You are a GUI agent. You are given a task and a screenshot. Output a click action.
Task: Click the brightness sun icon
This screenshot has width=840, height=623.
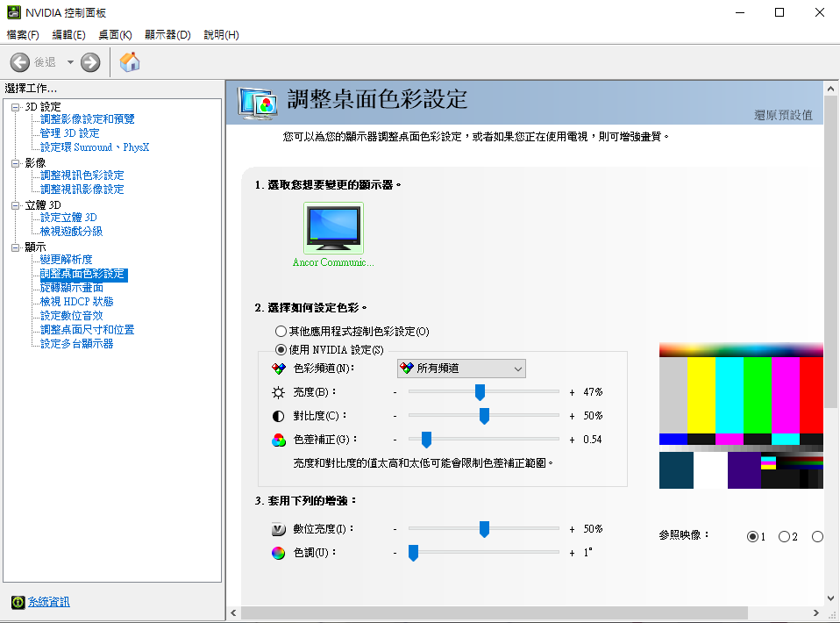pos(279,392)
